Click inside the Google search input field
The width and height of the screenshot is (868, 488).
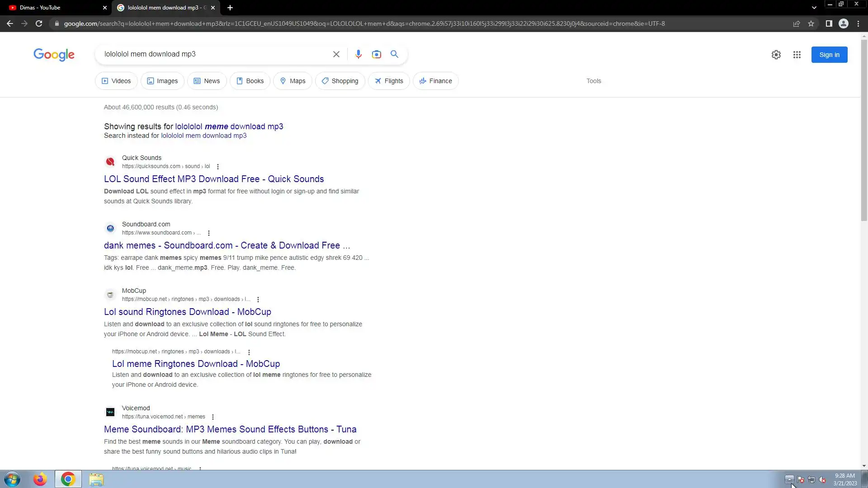pyautogui.click(x=212, y=54)
